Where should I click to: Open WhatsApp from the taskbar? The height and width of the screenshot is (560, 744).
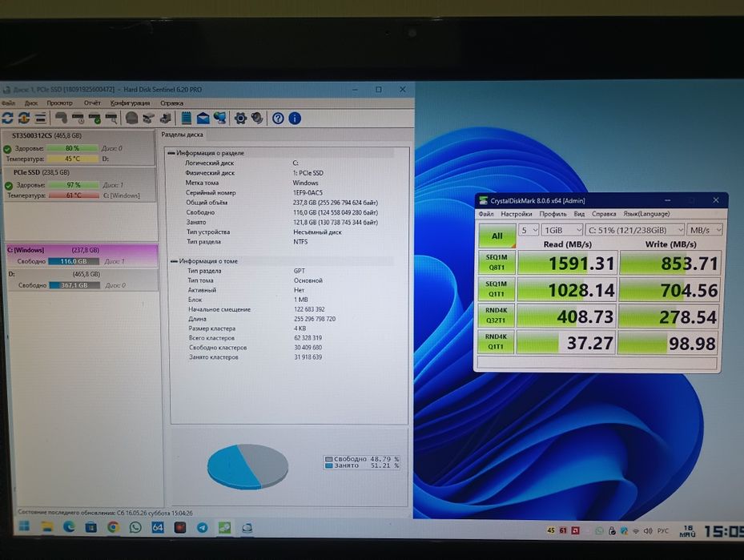[x=135, y=527]
